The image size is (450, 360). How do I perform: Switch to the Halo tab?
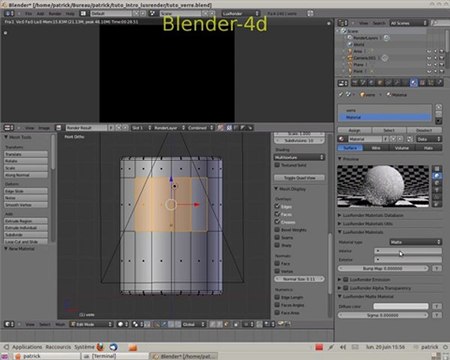428,148
